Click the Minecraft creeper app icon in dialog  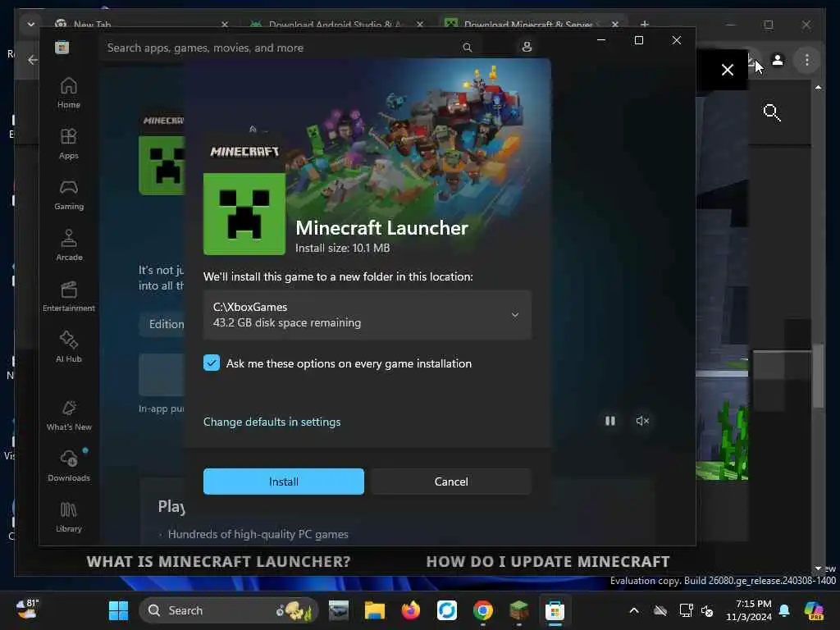click(x=244, y=214)
